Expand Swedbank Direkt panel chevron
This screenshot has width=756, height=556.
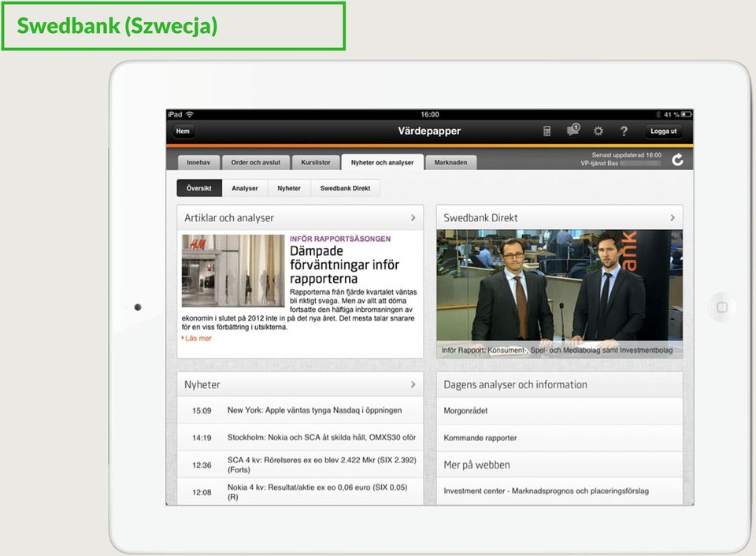point(673,218)
